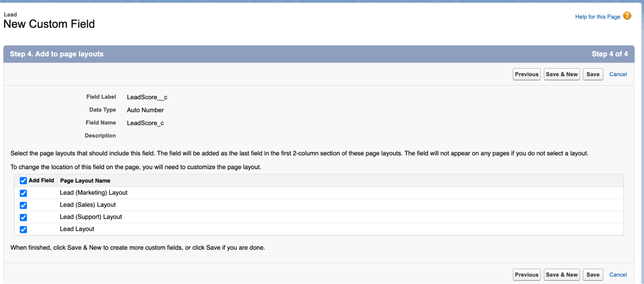Click the bottom Cancel link

[618, 275]
